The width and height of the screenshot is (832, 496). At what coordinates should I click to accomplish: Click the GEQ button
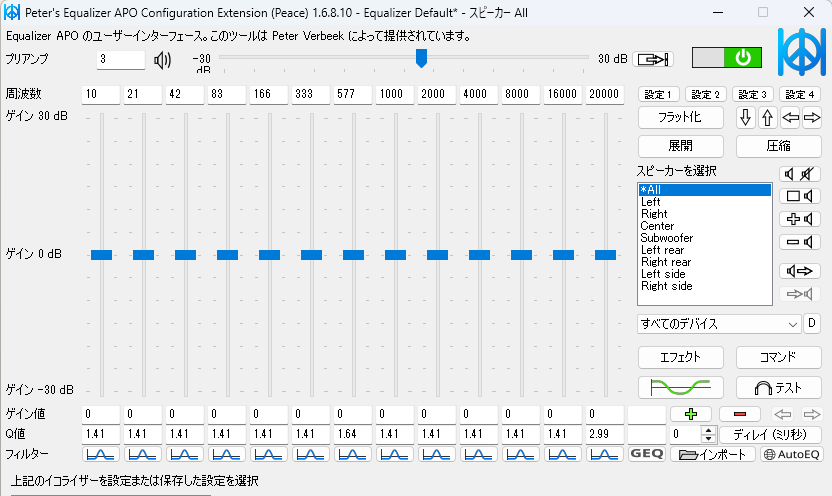click(646, 454)
